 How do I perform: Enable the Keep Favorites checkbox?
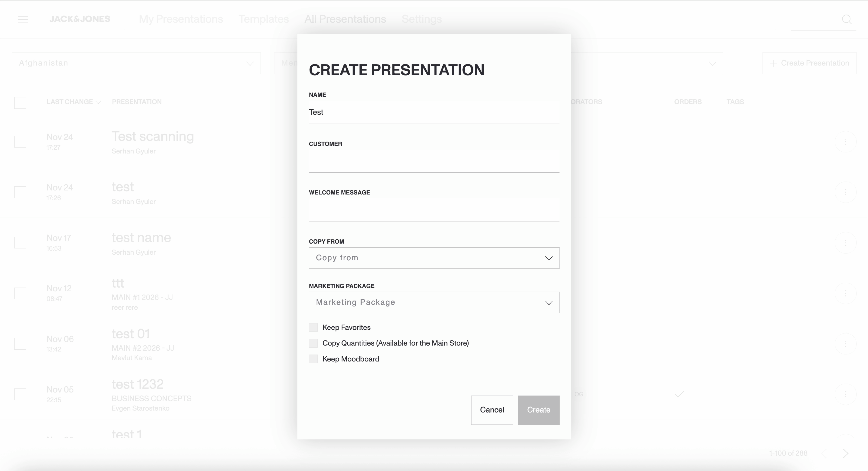(x=313, y=327)
